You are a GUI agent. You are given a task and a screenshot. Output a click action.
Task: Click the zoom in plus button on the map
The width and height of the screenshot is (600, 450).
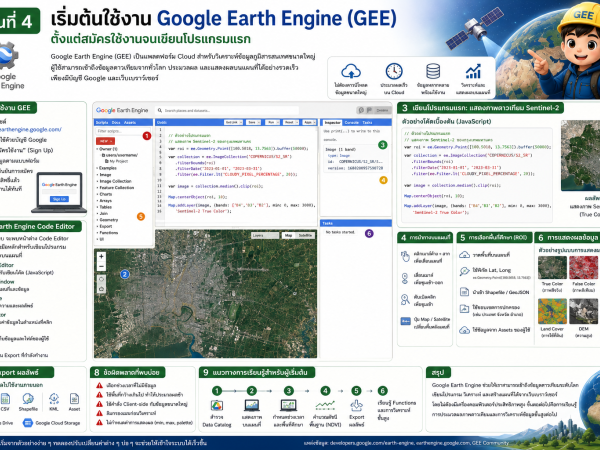click(x=101, y=256)
